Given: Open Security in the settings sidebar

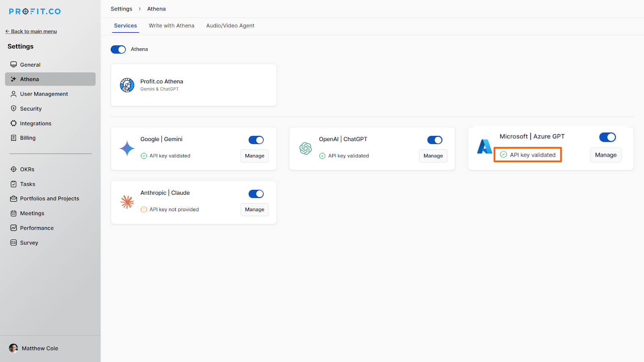Looking at the screenshot, I should (50, 109).
